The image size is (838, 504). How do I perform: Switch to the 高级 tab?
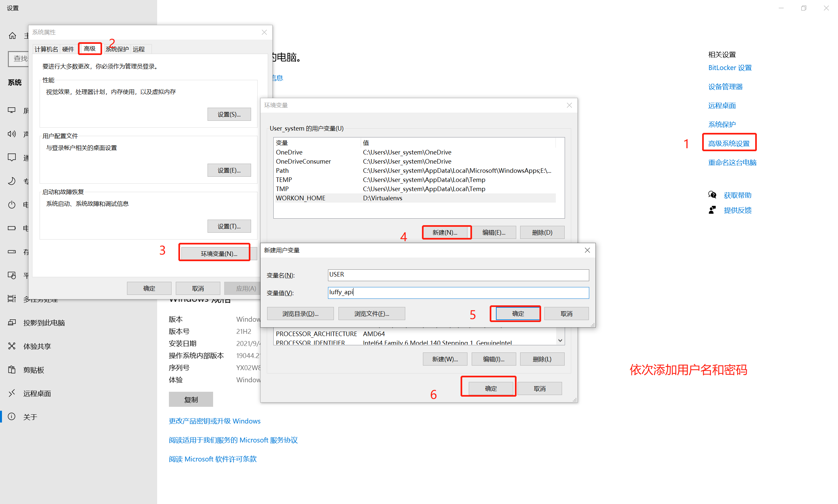pos(90,48)
